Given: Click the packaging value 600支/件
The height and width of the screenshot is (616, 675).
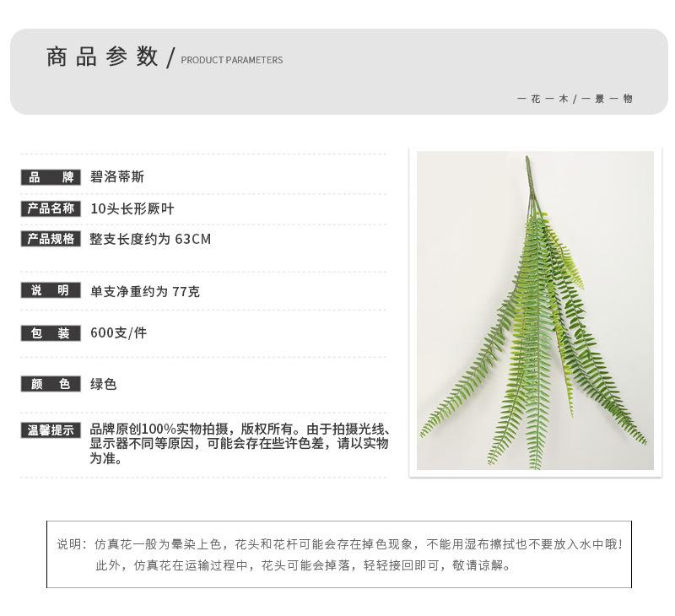Looking at the screenshot, I should [x=118, y=332].
